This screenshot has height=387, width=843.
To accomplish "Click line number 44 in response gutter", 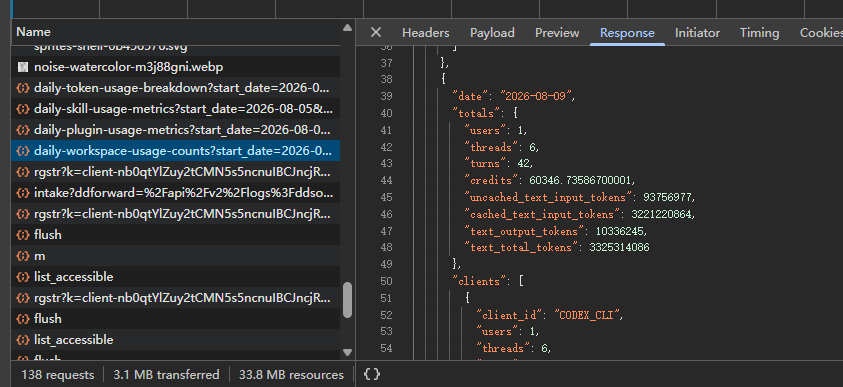I will (x=386, y=180).
